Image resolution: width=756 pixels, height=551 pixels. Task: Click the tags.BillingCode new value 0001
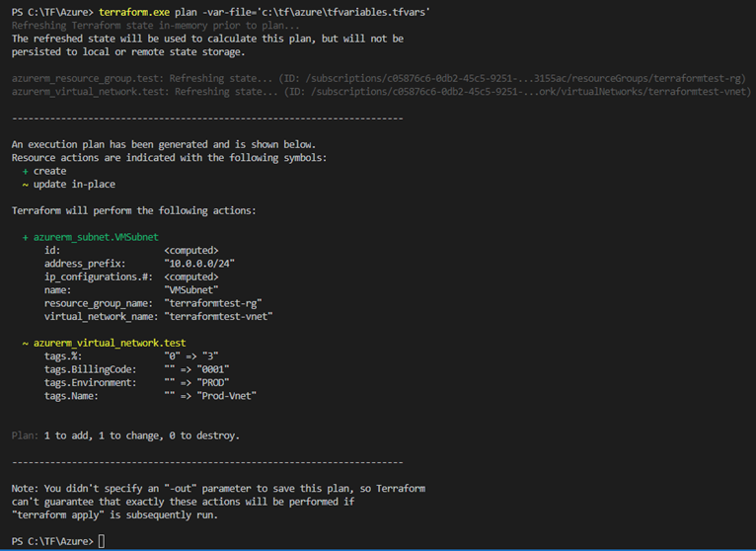tap(213, 369)
